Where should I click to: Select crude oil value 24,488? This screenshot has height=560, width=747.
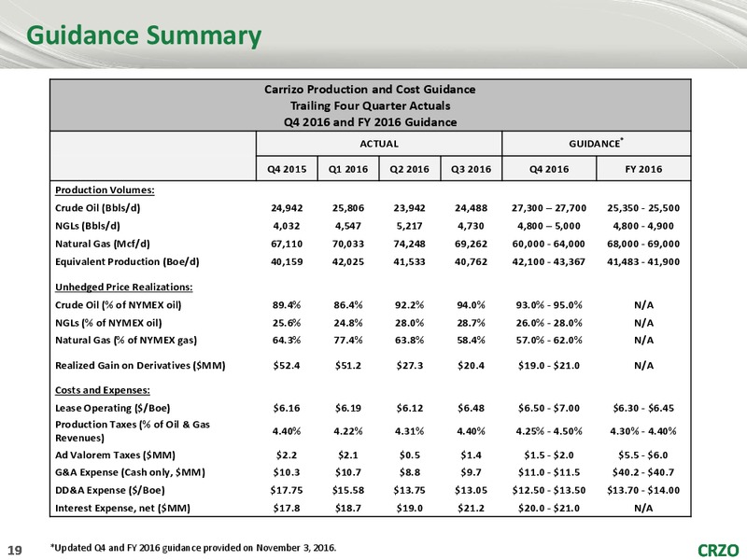[x=472, y=208]
